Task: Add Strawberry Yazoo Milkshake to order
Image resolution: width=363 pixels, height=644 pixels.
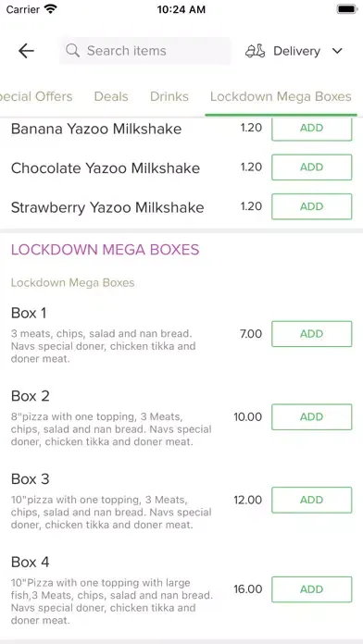Action: [x=312, y=206]
